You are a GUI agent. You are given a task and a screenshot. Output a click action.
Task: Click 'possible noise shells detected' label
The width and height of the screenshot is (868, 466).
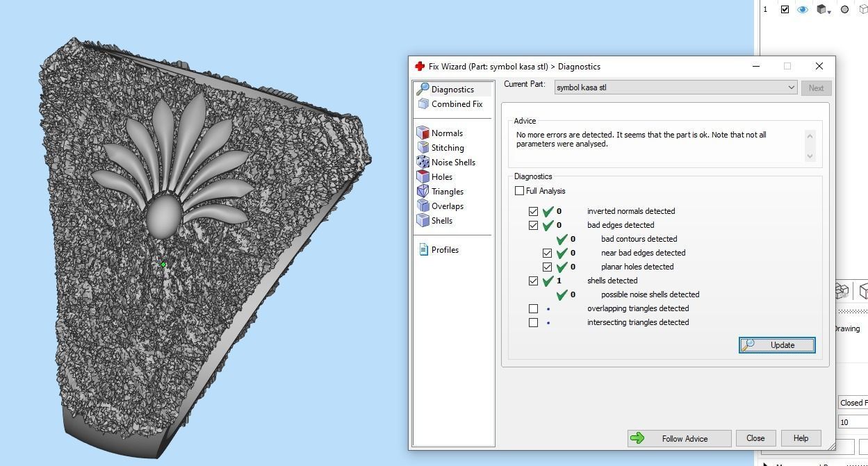650,294
